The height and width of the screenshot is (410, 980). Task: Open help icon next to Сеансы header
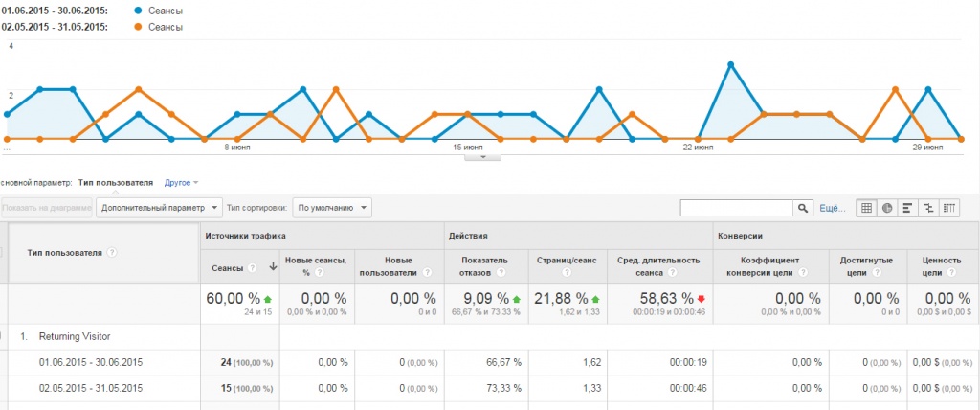point(252,266)
